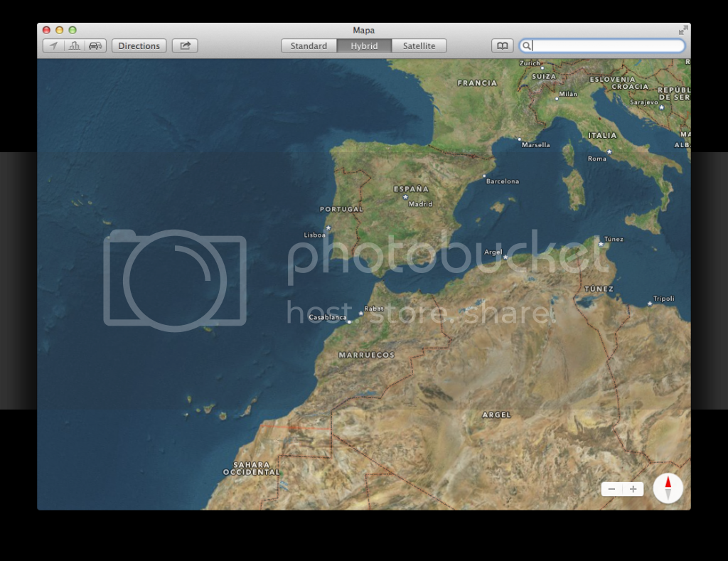Click the Lisboa city label

coord(315,235)
